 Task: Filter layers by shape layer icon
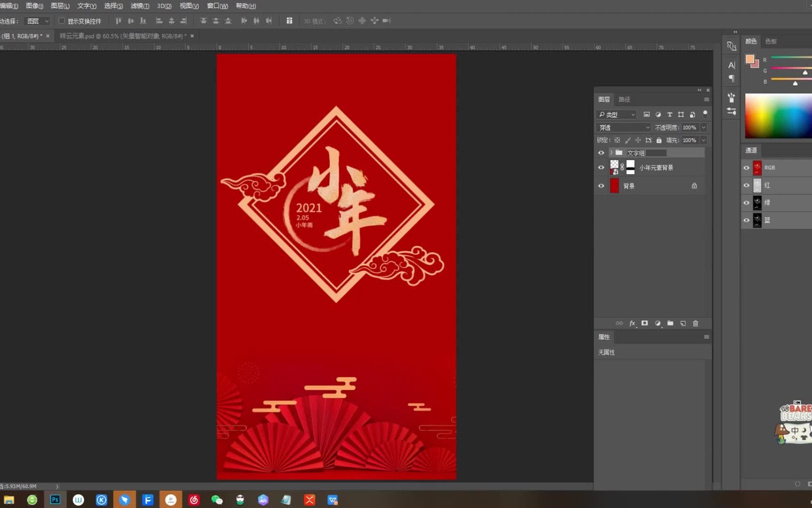[x=681, y=114]
